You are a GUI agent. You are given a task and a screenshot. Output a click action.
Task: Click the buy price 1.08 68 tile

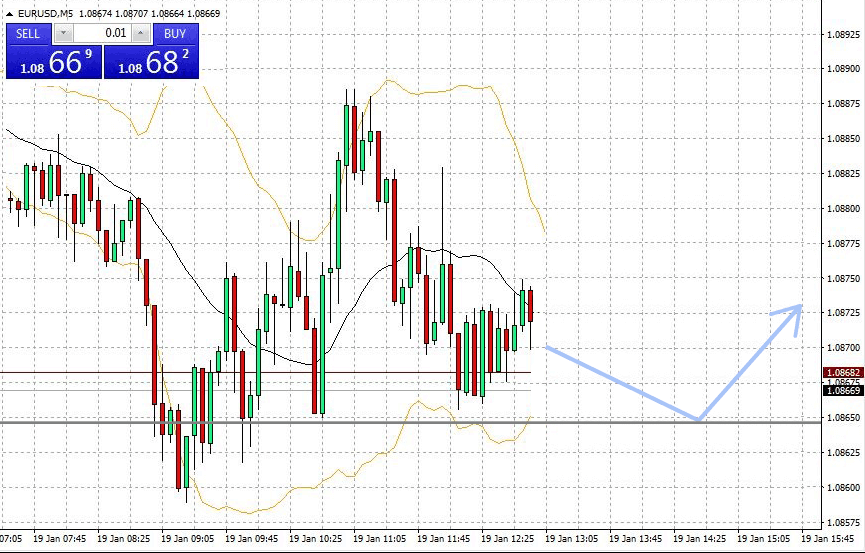[152, 62]
